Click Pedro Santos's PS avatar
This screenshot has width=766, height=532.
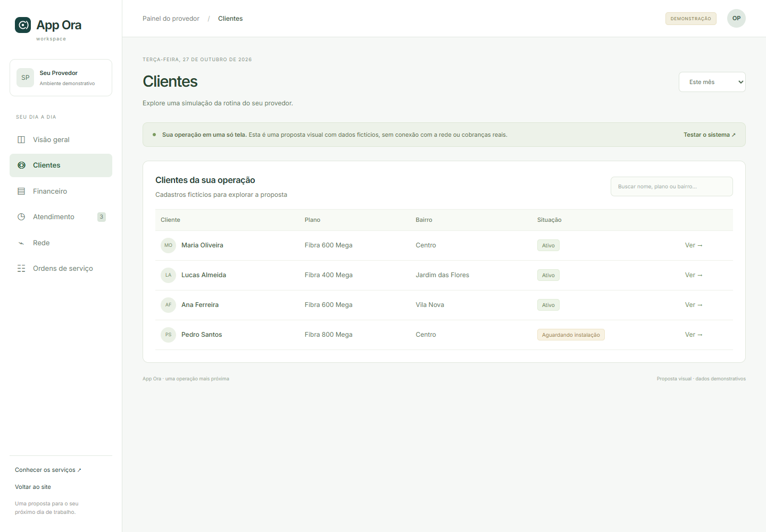click(x=168, y=335)
